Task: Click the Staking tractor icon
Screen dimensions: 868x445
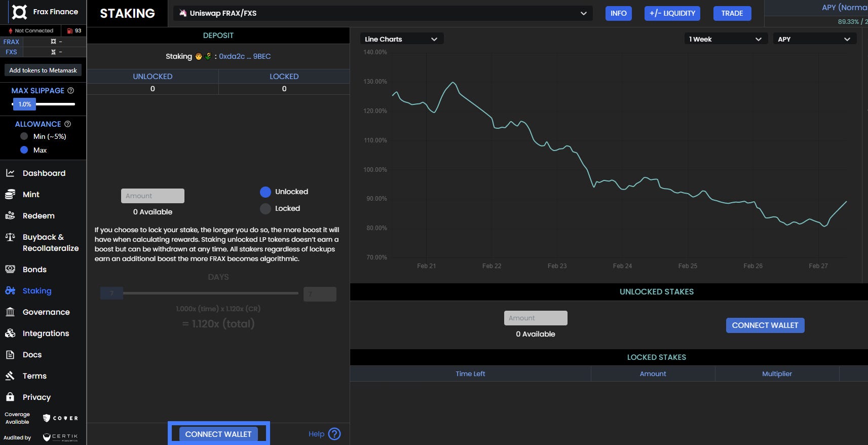Action: (10, 290)
